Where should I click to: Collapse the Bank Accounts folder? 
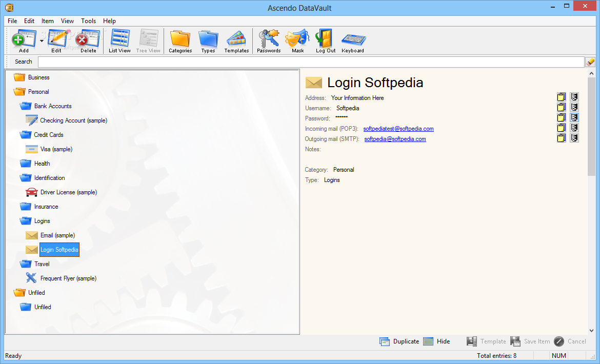(x=46, y=106)
